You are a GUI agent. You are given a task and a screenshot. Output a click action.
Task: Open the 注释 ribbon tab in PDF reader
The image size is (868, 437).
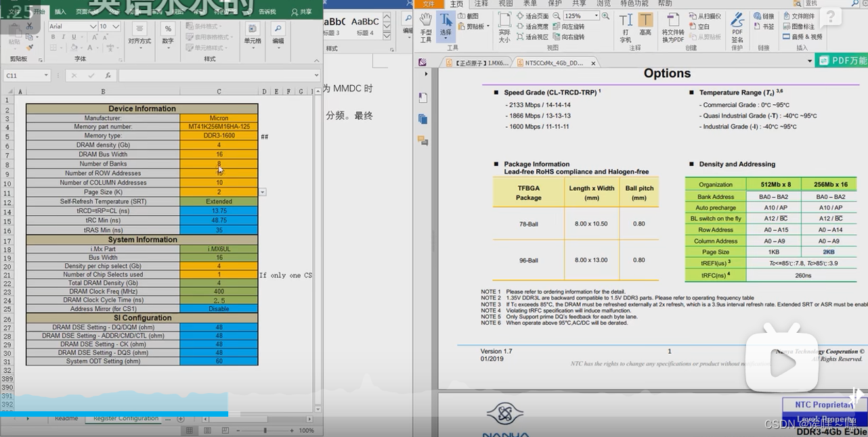[x=481, y=3]
